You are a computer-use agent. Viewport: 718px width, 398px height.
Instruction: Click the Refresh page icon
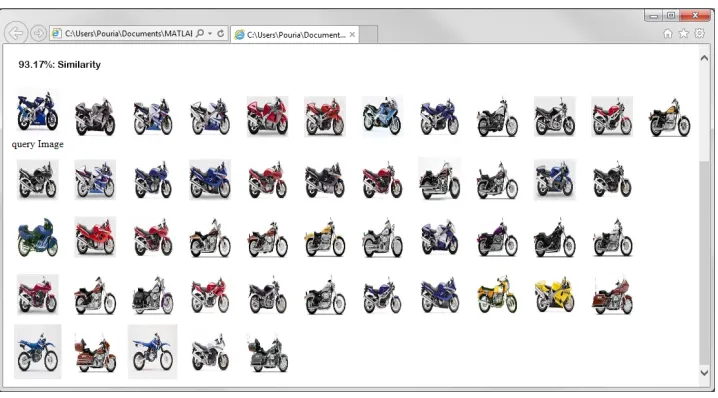[x=221, y=33]
